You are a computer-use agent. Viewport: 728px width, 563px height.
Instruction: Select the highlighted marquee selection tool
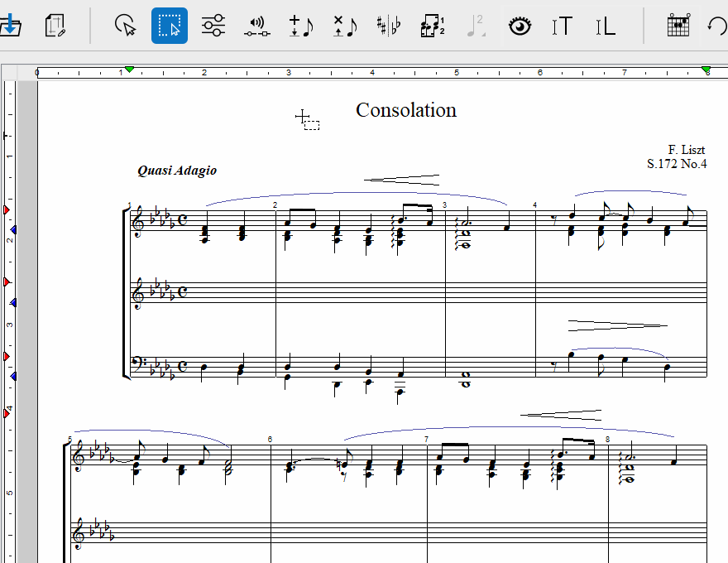click(170, 26)
